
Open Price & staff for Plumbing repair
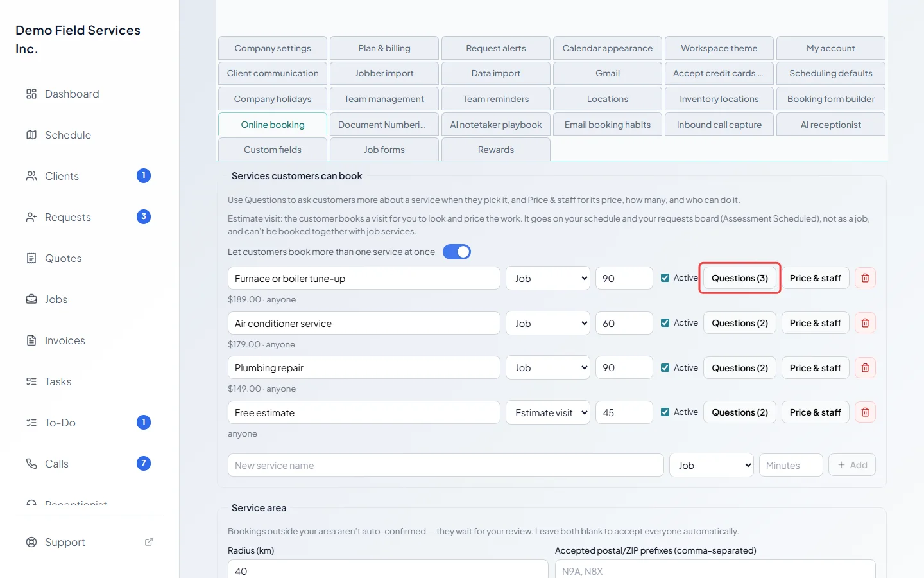[816, 368]
